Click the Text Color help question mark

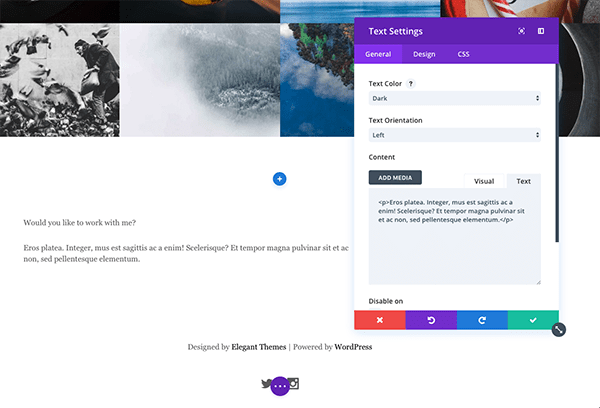tap(411, 83)
